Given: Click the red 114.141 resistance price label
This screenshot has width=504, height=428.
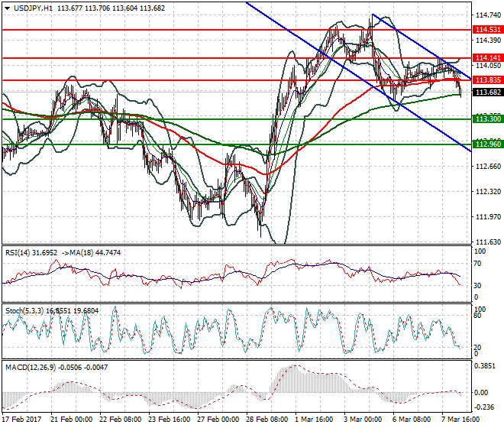Looking at the screenshot, I should [x=488, y=58].
